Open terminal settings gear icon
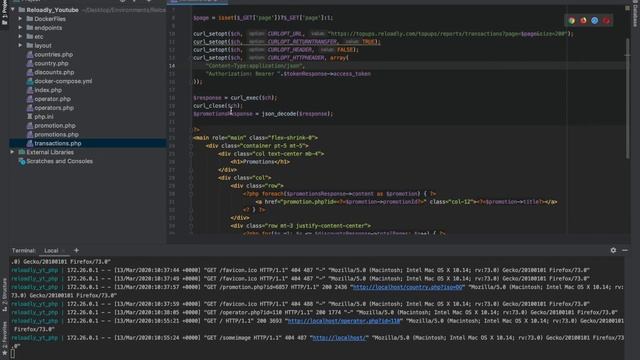 coord(613,250)
